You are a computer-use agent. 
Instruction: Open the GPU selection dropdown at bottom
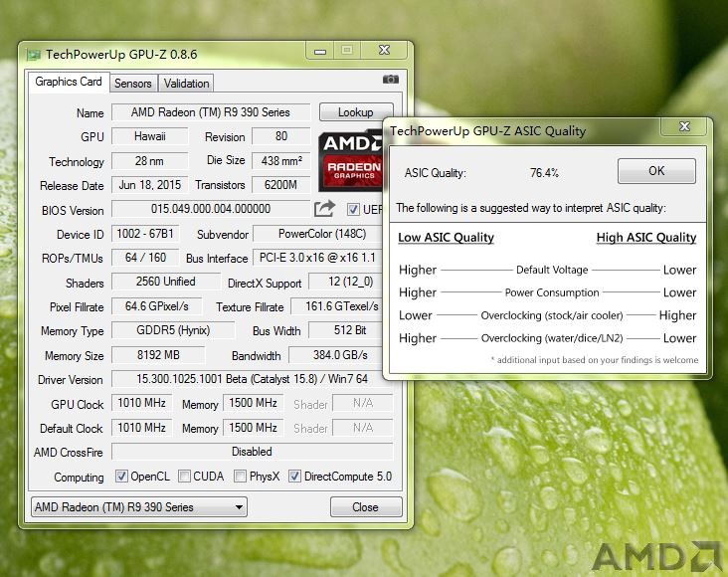(139, 506)
